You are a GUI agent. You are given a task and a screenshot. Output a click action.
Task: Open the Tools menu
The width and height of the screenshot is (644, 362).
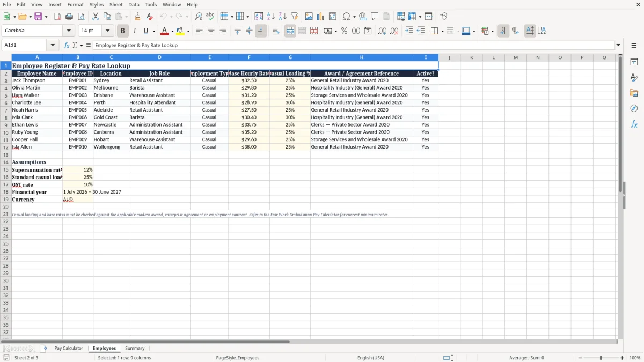(151, 4)
